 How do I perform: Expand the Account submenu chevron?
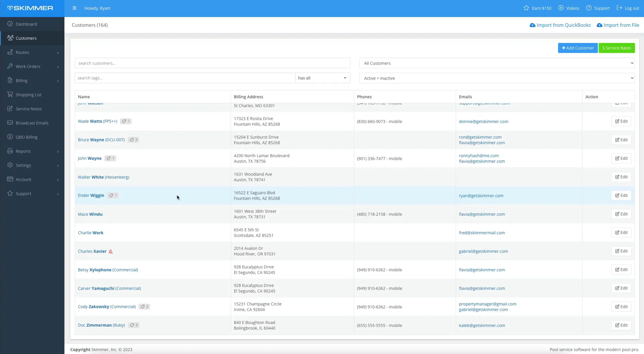pos(58,180)
